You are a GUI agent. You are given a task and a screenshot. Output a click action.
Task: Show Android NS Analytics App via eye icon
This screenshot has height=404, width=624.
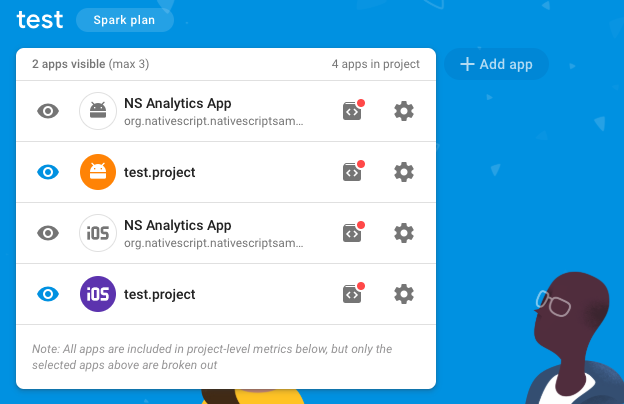(49, 111)
